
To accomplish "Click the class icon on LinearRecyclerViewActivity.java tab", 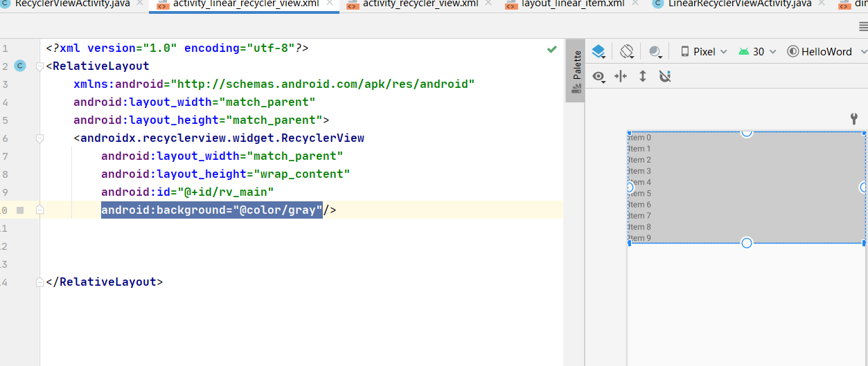I will point(657,3).
